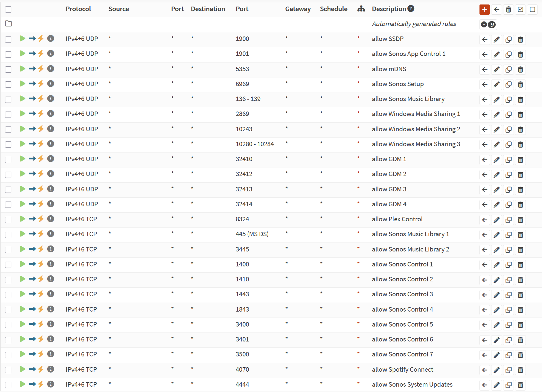The height and width of the screenshot is (392, 542).
Task: Toggle the enabled play icon for allow Sonos Control 4
Action: 22,309
